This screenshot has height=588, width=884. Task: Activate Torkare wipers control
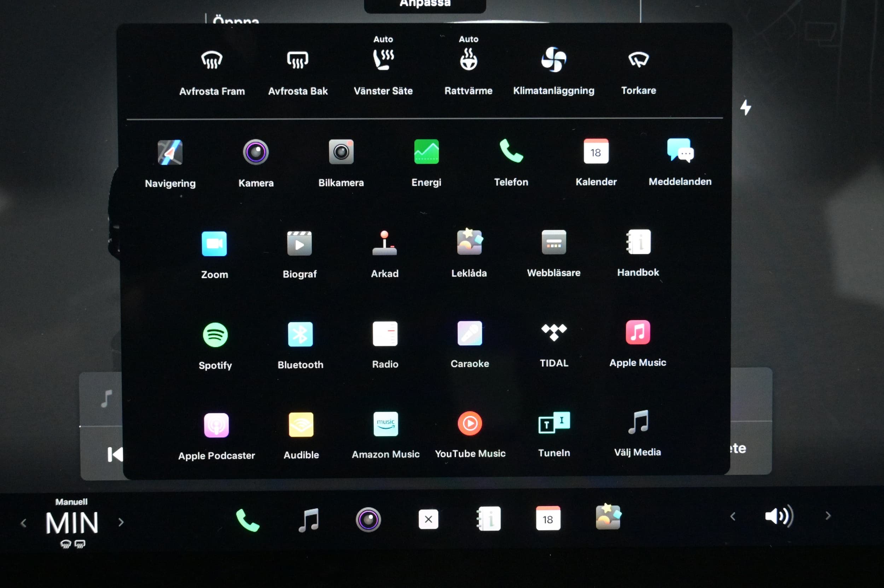coord(639,59)
